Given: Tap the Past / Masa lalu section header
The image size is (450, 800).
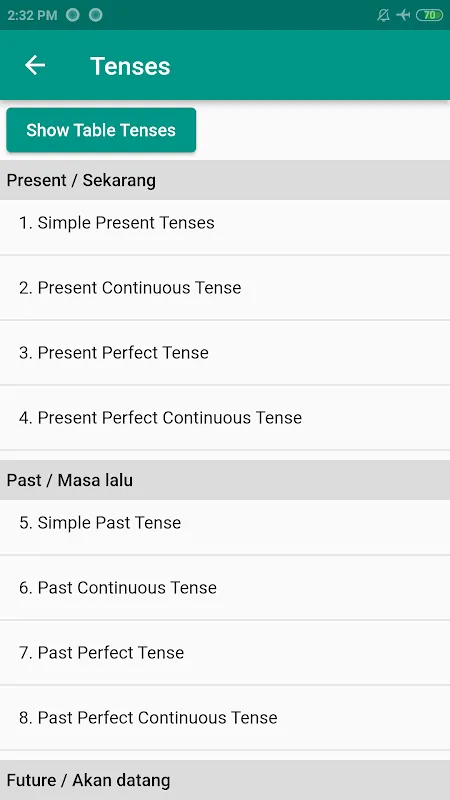Looking at the screenshot, I should [225, 480].
